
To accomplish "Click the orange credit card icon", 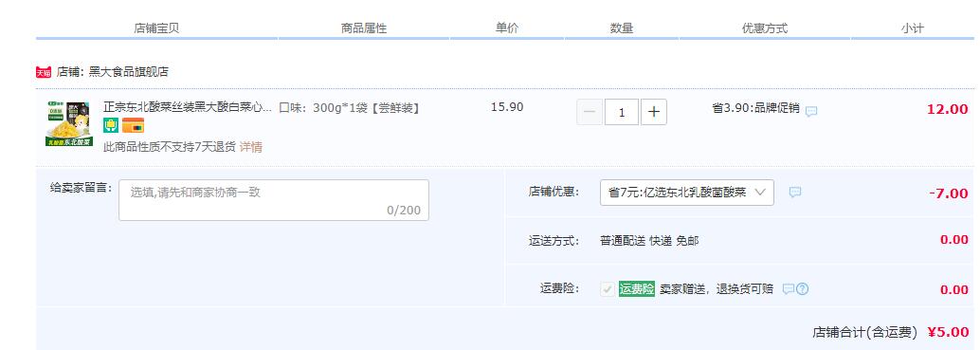I will [133, 125].
